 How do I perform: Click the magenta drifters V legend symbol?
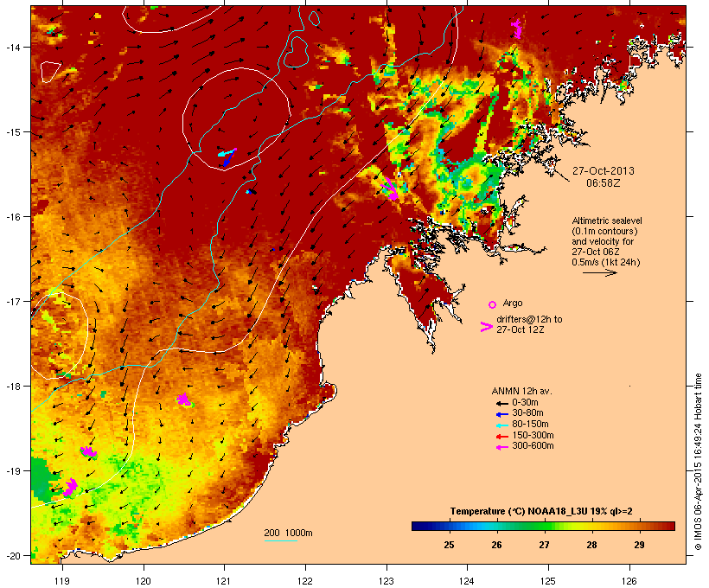click(x=486, y=327)
